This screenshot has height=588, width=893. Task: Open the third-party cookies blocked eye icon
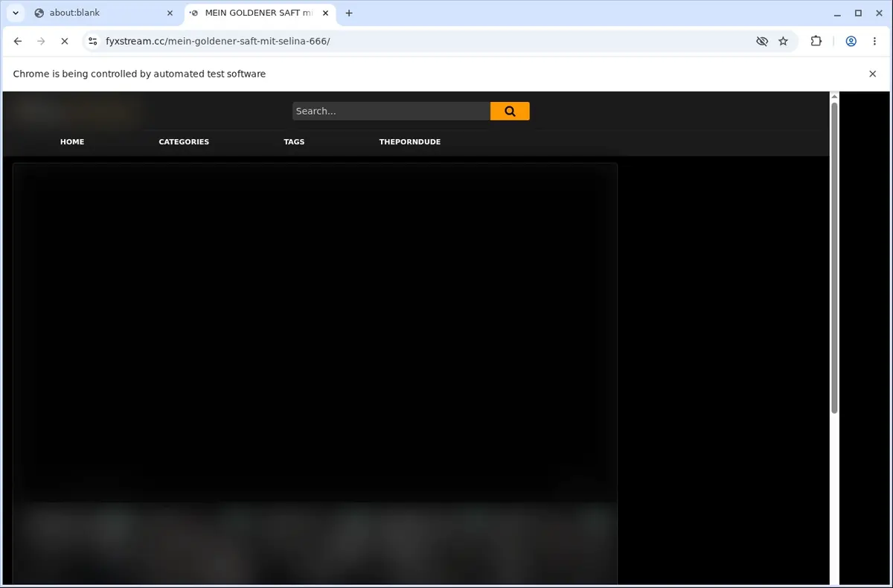(762, 42)
